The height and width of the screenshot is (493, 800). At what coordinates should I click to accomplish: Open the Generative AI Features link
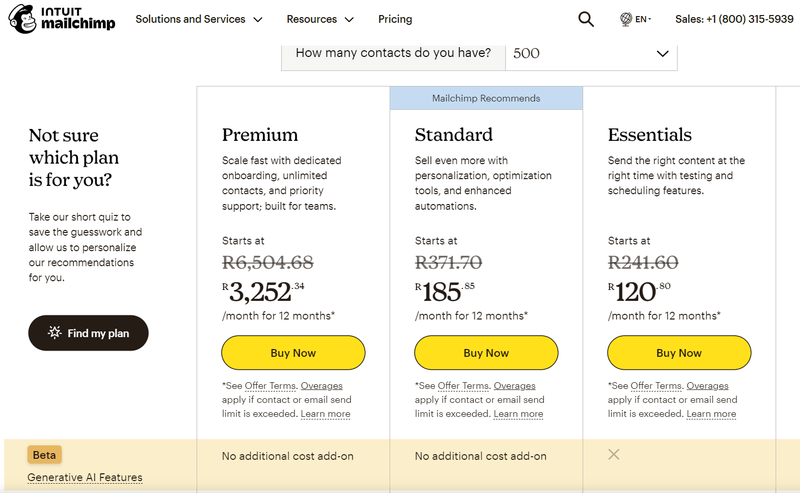pos(85,477)
